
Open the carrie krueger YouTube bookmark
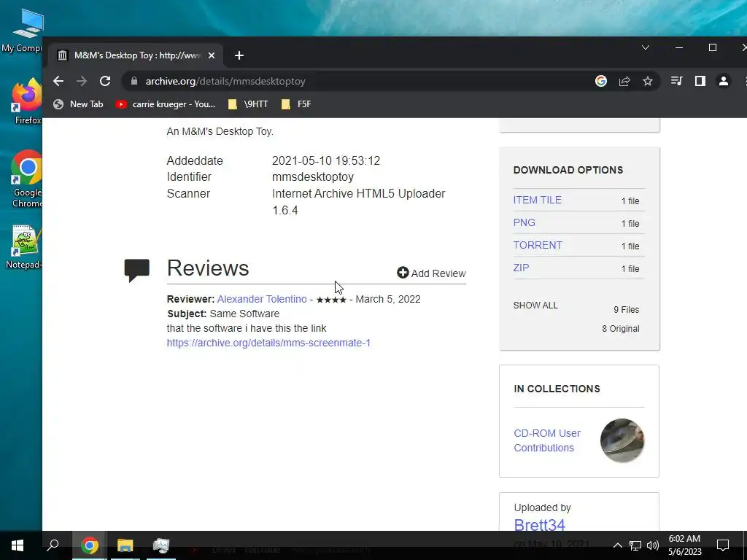click(166, 104)
